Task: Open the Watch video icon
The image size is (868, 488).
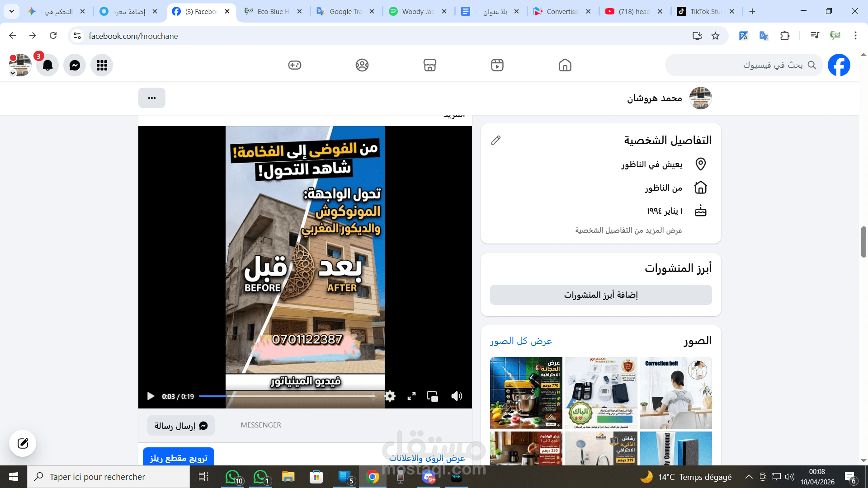Action: coord(497,65)
